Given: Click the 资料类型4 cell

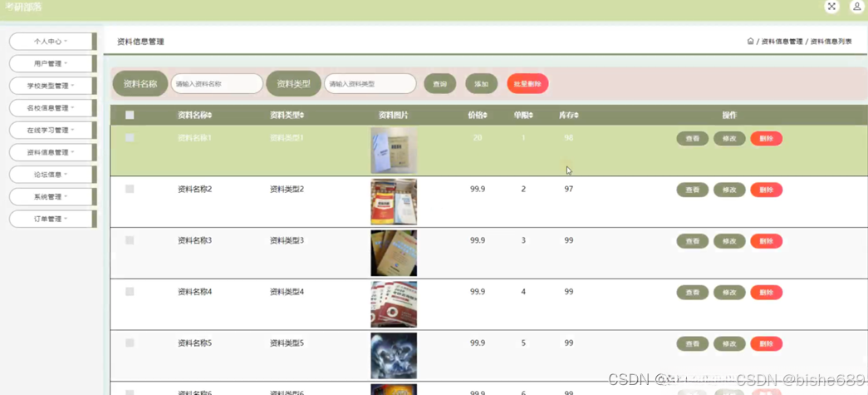Looking at the screenshot, I should click(287, 291).
